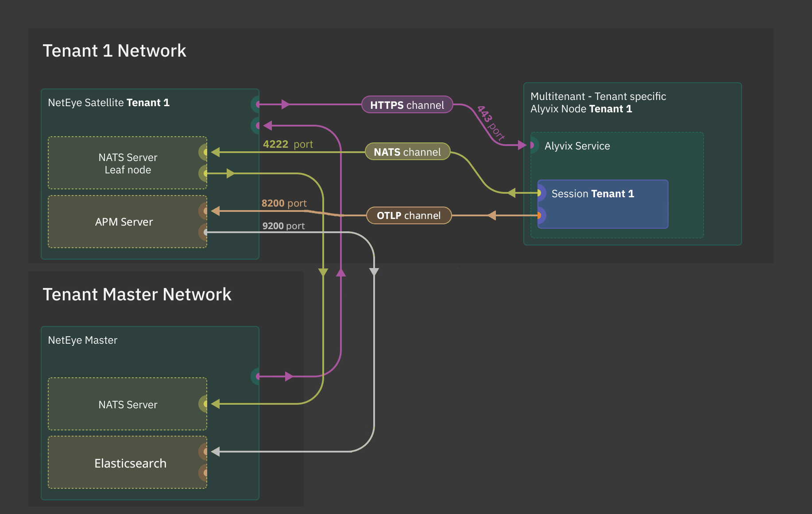Click the OTLP channel pill label

[408, 215]
